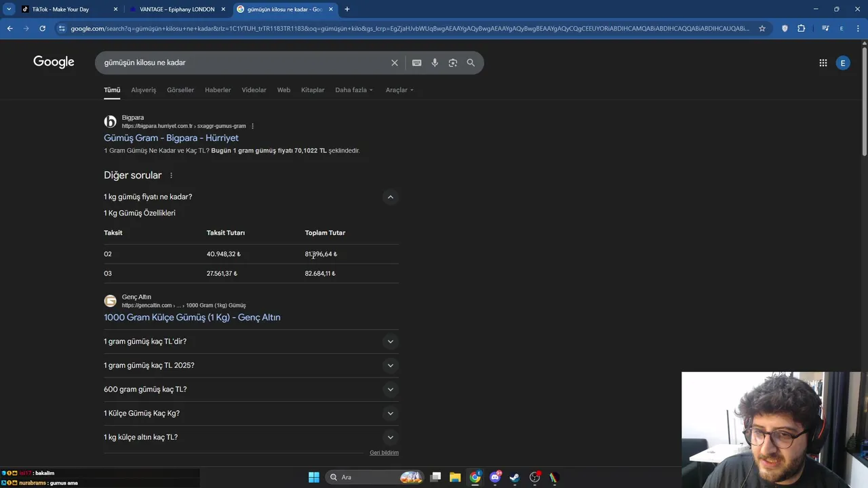View site info icon in address bar
This screenshot has width=868, height=488.
coord(62,28)
